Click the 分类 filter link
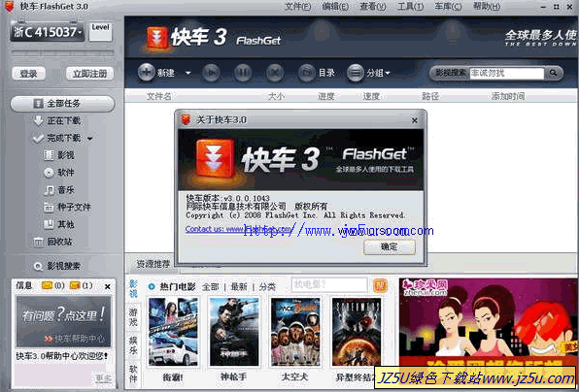This screenshot has width=579, height=392. point(267,286)
